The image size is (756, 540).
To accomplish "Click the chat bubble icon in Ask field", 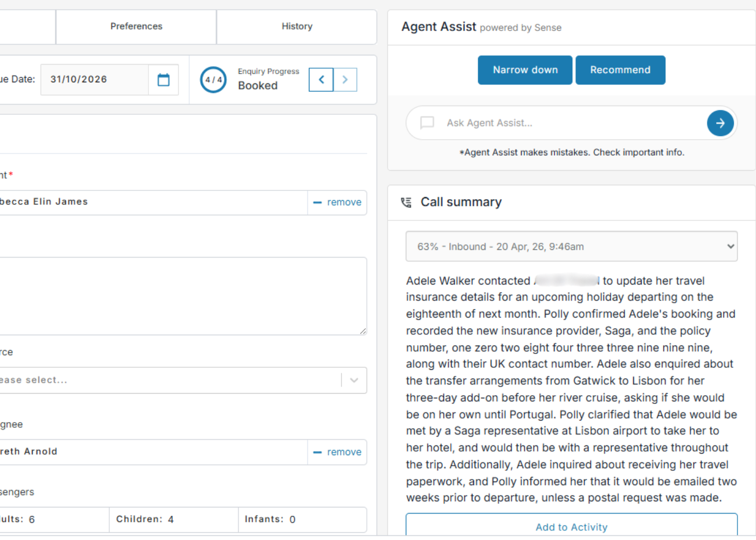I will pyautogui.click(x=427, y=123).
